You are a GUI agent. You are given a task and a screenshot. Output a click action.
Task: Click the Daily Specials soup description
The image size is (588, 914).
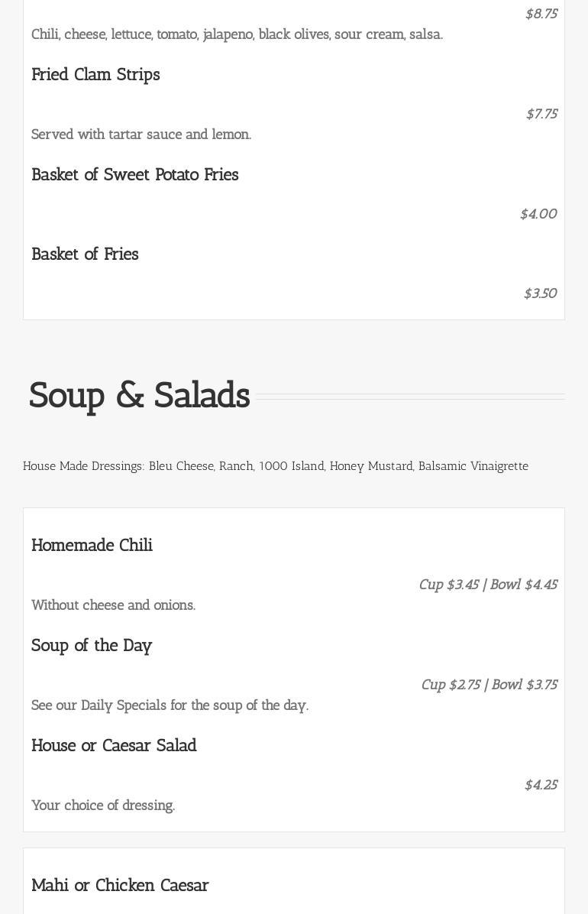(x=170, y=705)
